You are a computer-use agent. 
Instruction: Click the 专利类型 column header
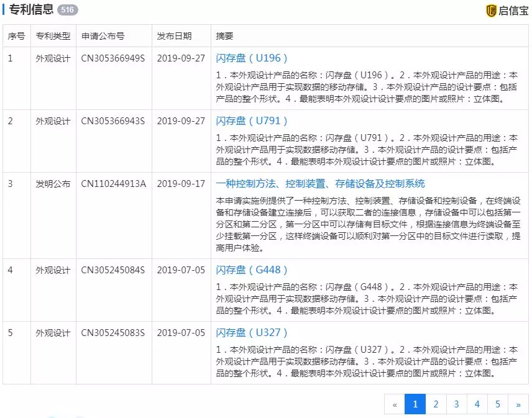click(x=53, y=36)
